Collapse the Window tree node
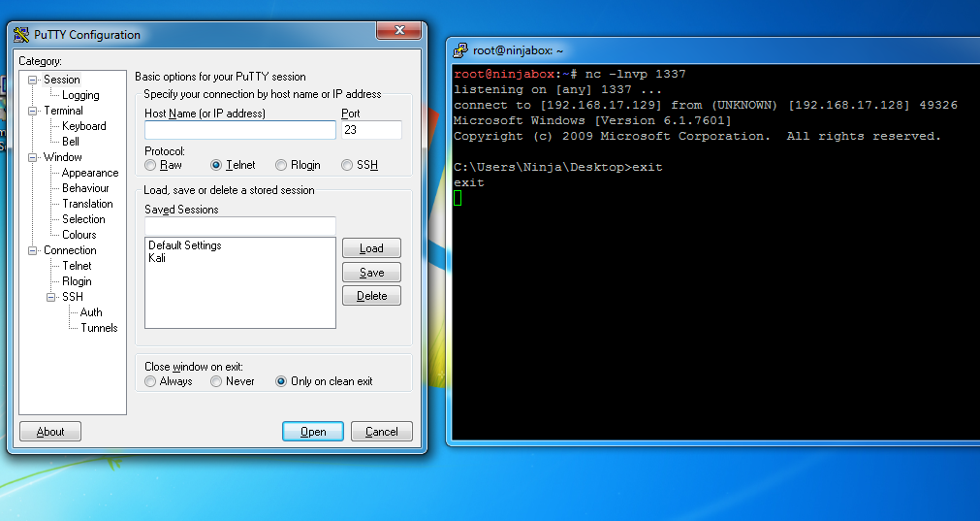The width and height of the screenshot is (980, 521). point(33,157)
